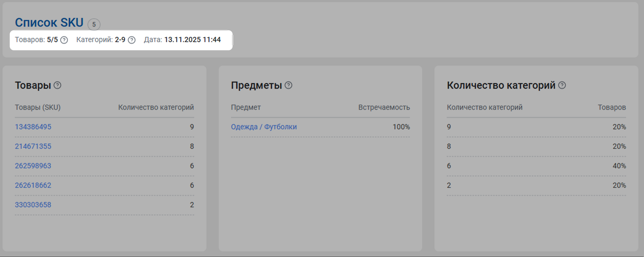Image resolution: width=644 pixels, height=257 pixels.
Task: Click the Встречаемость column header
Action: pyautogui.click(x=384, y=107)
